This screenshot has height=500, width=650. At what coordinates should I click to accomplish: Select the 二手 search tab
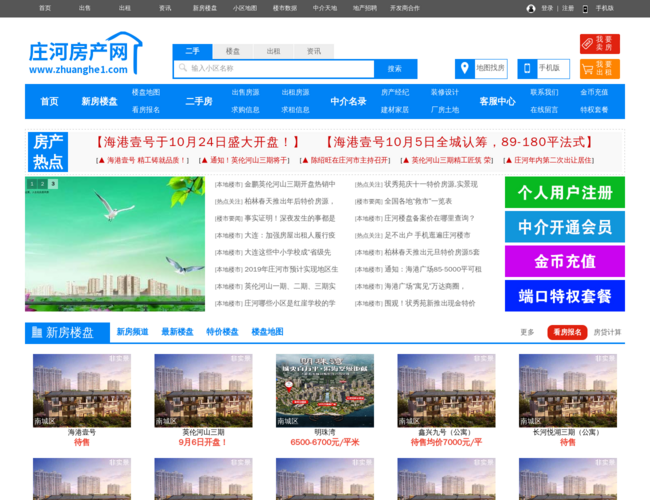point(192,51)
